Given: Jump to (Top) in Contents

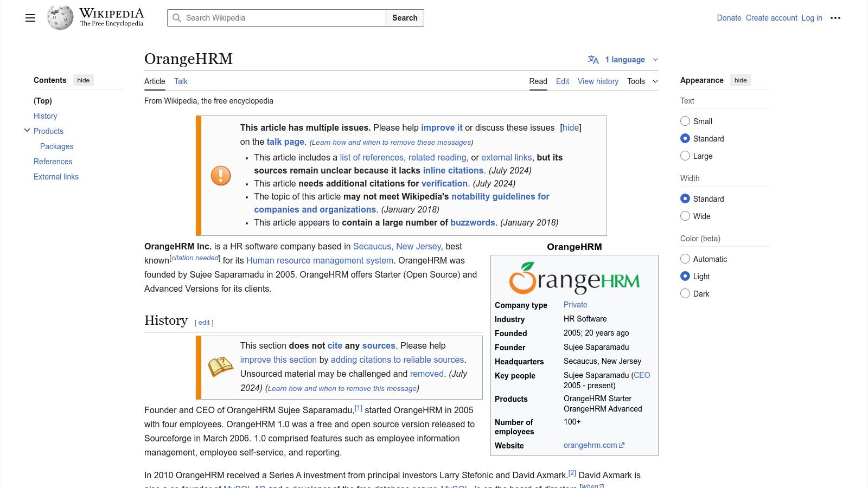Looking at the screenshot, I should (x=43, y=101).
